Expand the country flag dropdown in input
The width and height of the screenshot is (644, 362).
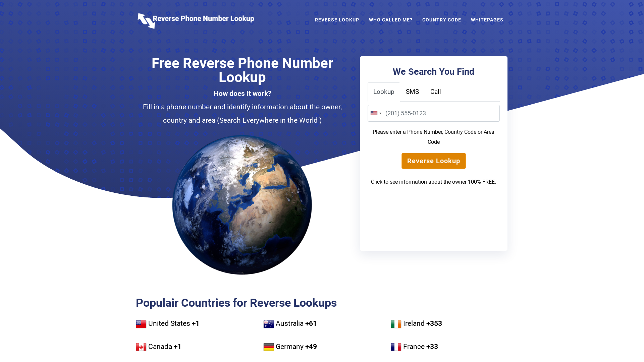[x=376, y=113]
